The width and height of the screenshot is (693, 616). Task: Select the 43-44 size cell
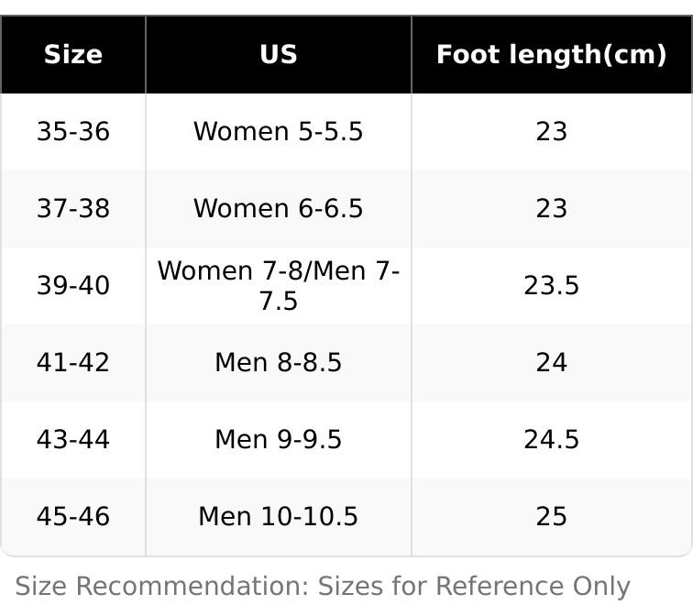click(73, 440)
